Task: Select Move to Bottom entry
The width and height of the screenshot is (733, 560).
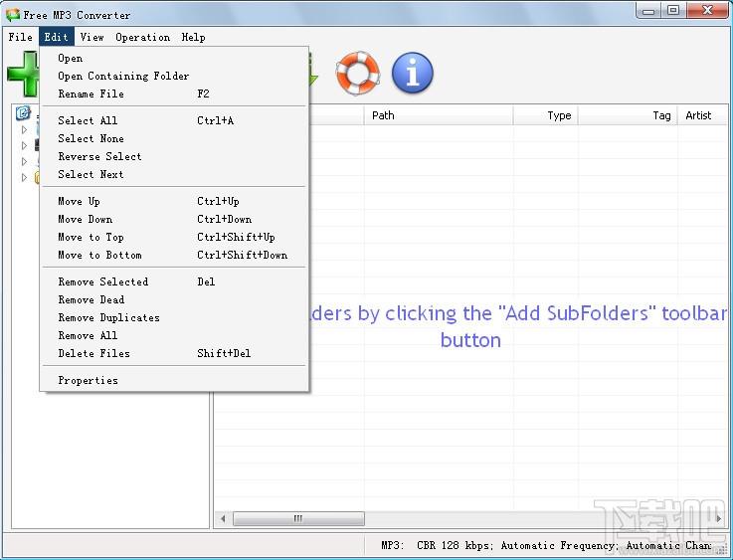Action: [x=174, y=255]
